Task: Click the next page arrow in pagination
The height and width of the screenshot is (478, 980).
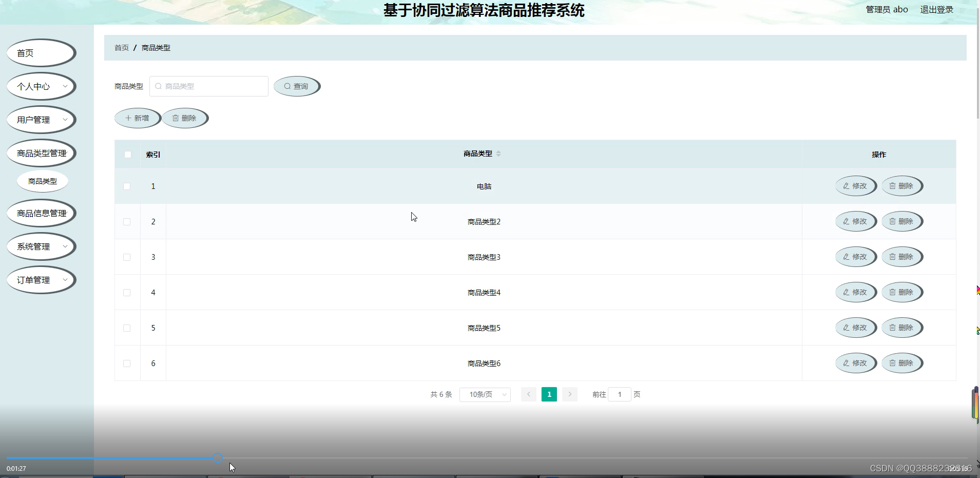Action: click(x=570, y=394)
